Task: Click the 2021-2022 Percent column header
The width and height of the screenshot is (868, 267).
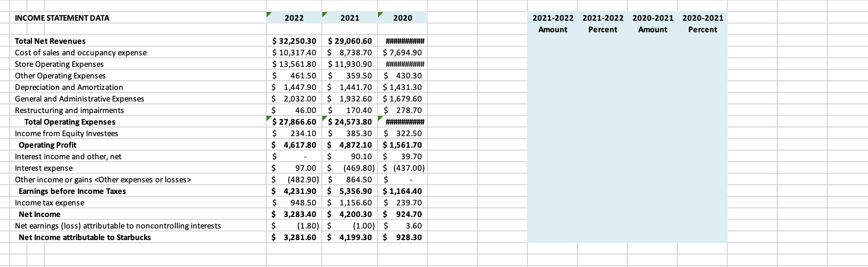Action: pyautogui.click(x=603, y=24)
